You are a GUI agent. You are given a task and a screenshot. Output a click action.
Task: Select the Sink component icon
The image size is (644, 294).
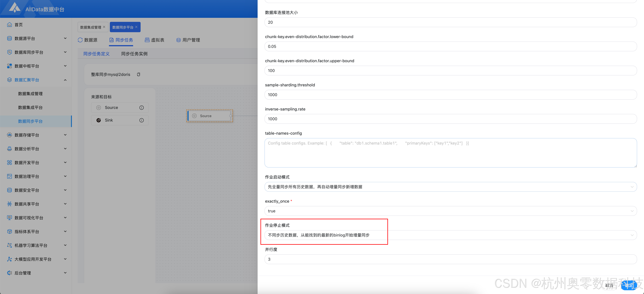99,120
